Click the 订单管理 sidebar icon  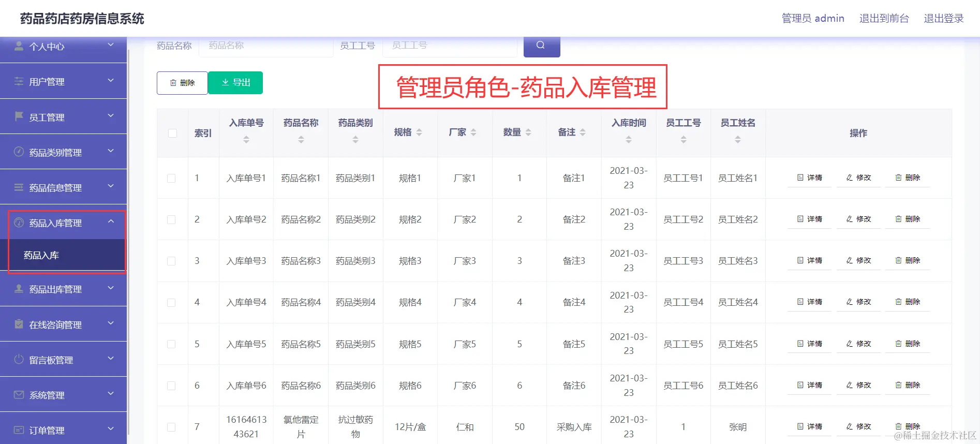19,430
